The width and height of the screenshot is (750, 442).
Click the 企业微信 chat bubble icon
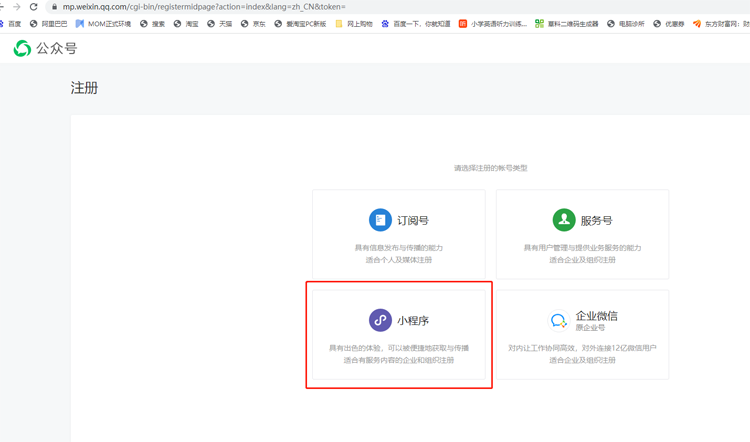(x=558, y=320)
